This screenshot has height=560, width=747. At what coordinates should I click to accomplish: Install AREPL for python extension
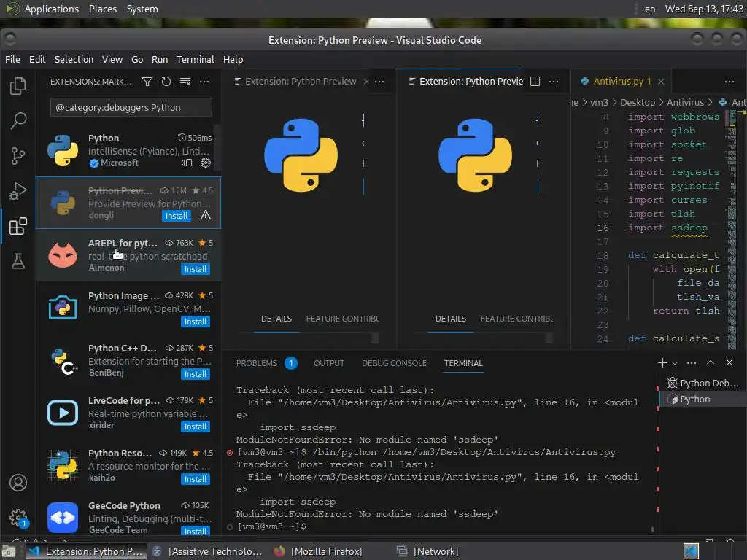click(196, 269)
